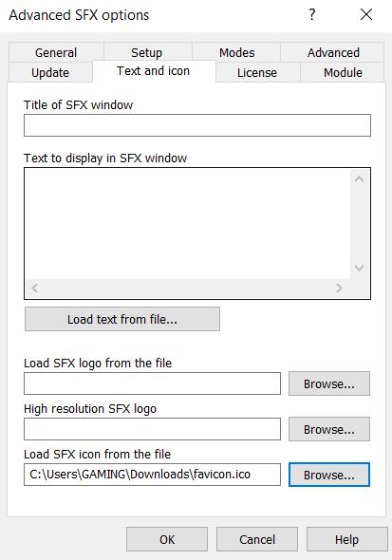Click the horizontal scroll right arrow

pyautogui.click(x=339, y=288)
